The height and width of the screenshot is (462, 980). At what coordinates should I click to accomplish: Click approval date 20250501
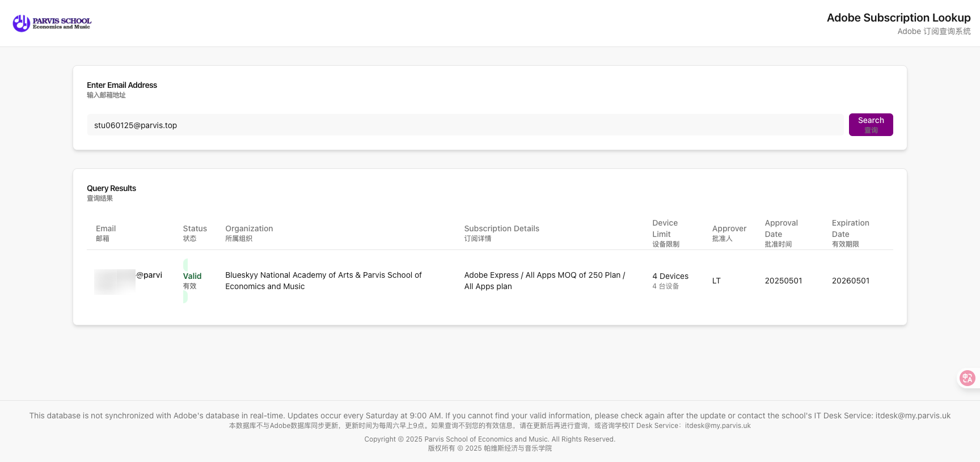[x=783, y=281]
